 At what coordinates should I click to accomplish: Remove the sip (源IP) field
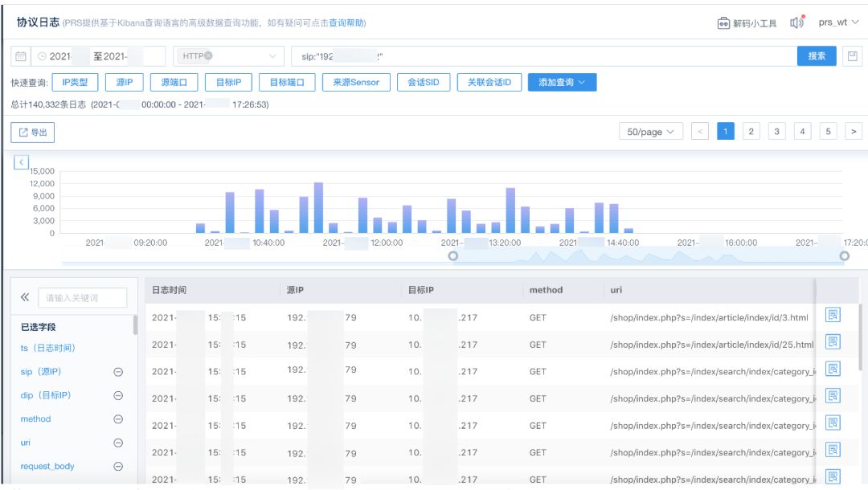click(118, 372)
